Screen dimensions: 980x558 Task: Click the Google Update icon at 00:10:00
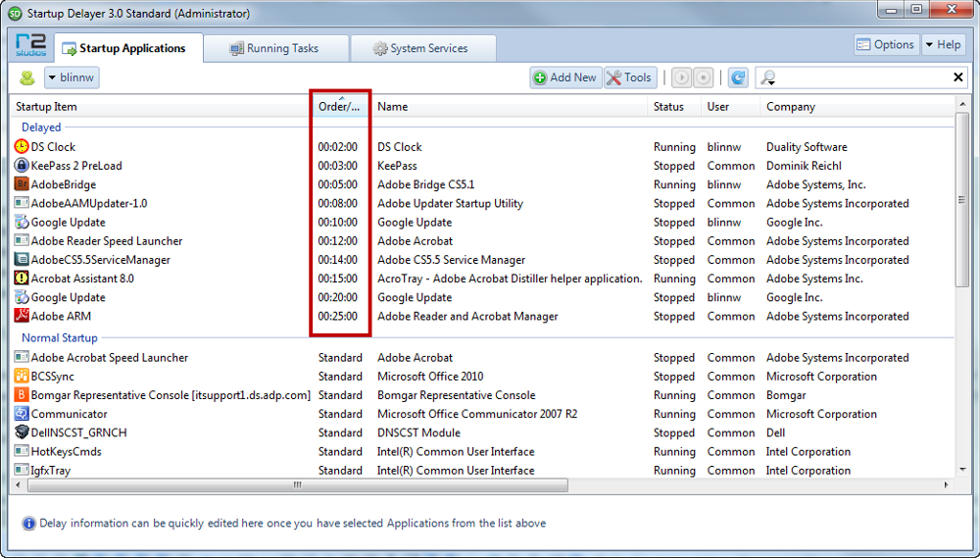pyautogui.click(x=22, y=222)
